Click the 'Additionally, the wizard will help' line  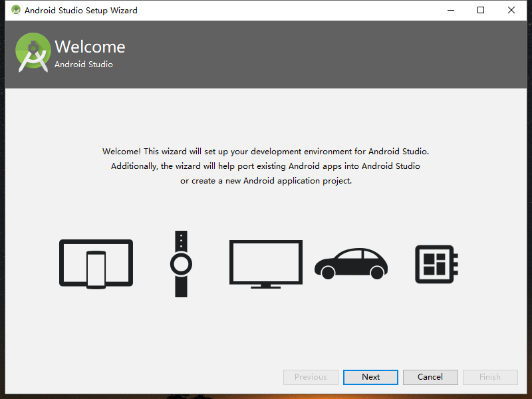tap(265, 166)
